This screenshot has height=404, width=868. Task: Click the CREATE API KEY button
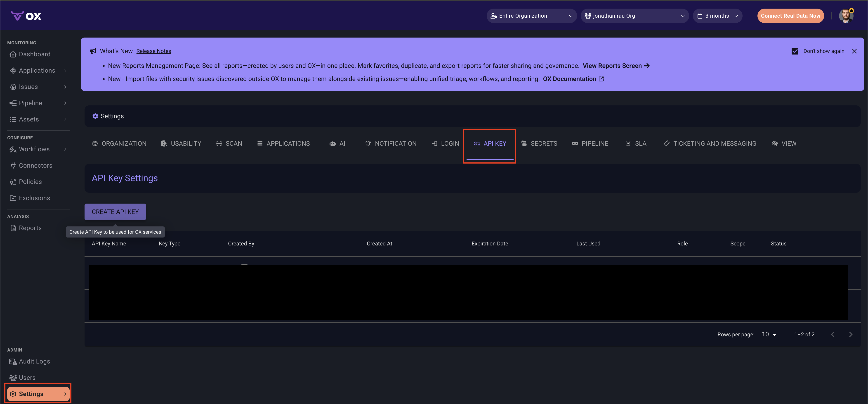115,212
